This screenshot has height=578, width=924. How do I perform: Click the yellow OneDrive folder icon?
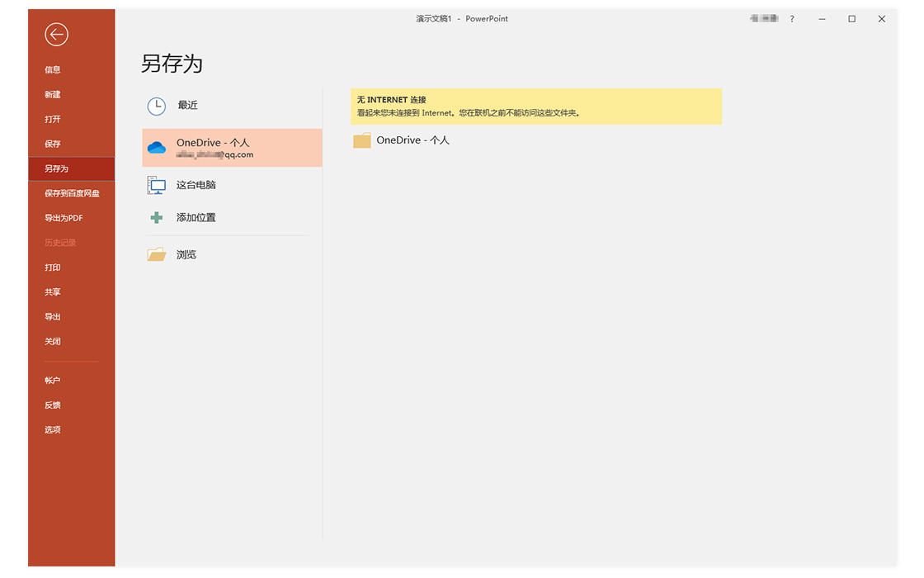362,140
